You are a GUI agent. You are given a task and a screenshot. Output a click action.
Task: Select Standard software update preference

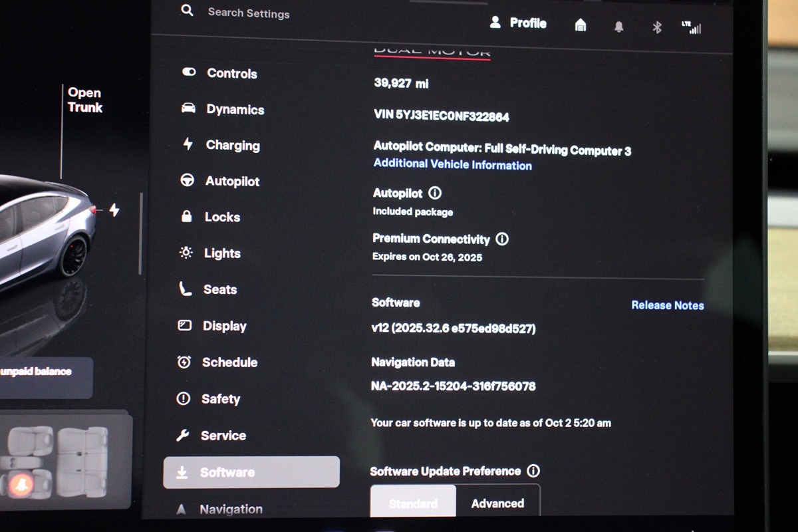tap(413, 503)
